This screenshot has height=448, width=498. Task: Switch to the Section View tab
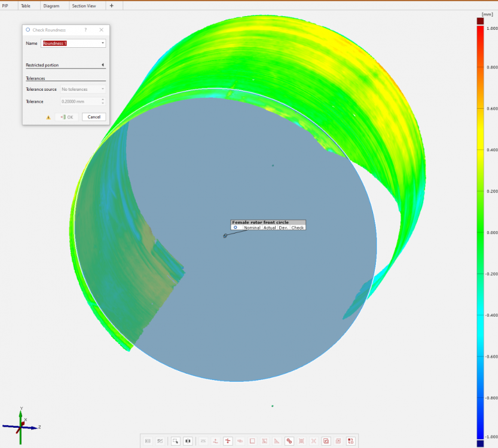pos(84,5)
